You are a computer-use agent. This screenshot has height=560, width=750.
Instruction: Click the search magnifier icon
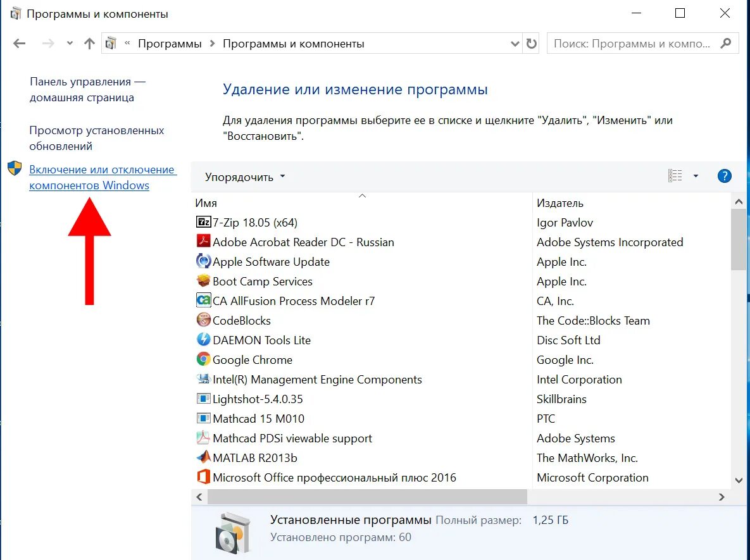pos(725,44)
